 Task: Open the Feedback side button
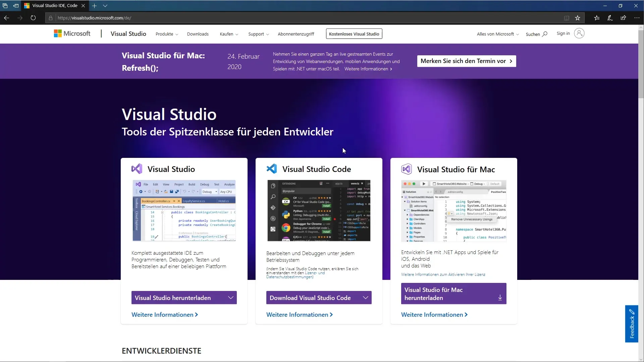(631, 324)
